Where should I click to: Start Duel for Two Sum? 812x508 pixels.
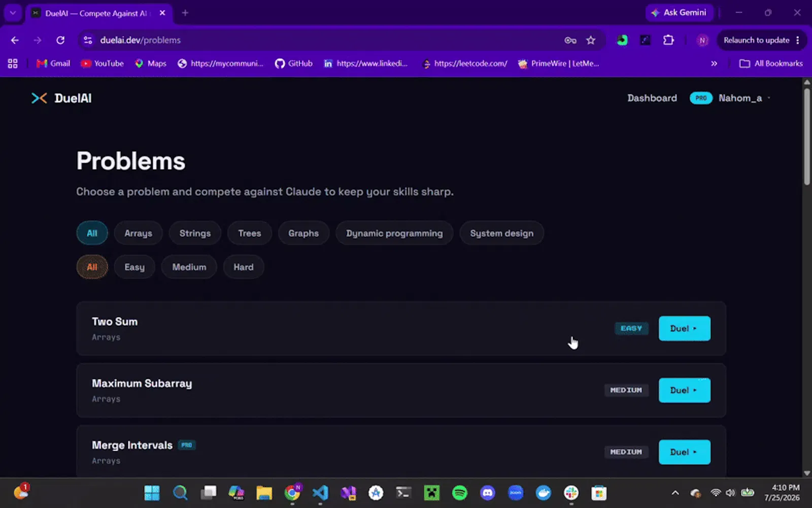point(684,328)
